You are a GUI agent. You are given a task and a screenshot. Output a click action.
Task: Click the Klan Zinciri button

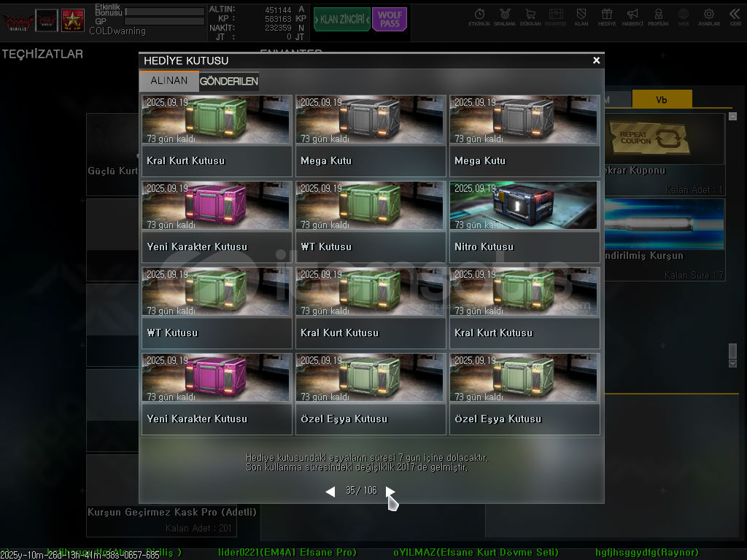(342, 19)
